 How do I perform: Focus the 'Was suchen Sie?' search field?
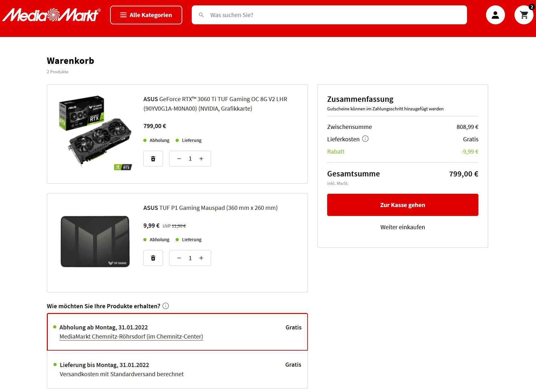pyautogui.click(x=329, y=15)
